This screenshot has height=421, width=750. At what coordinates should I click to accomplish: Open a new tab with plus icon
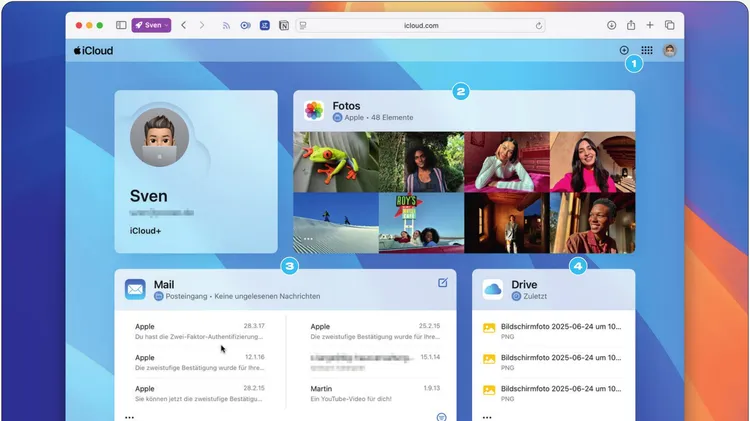pos(650,25)
